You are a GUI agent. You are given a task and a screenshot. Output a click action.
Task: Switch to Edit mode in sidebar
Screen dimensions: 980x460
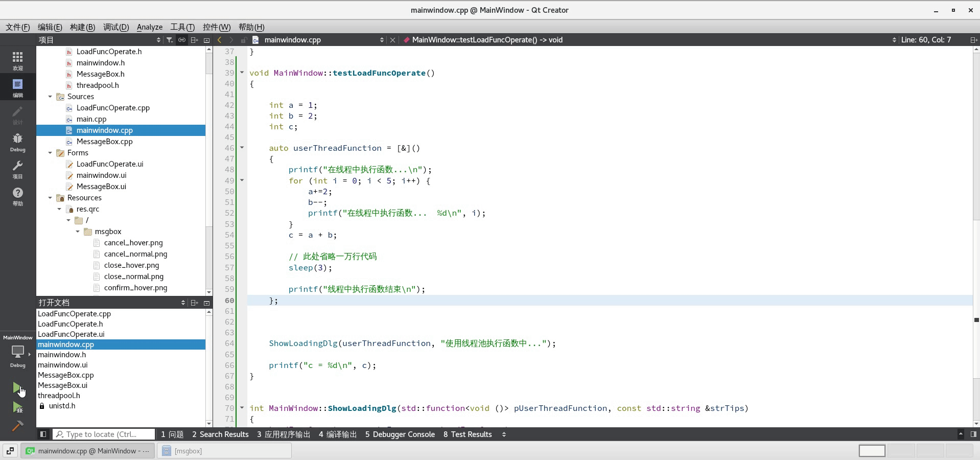tap(17, 87)
